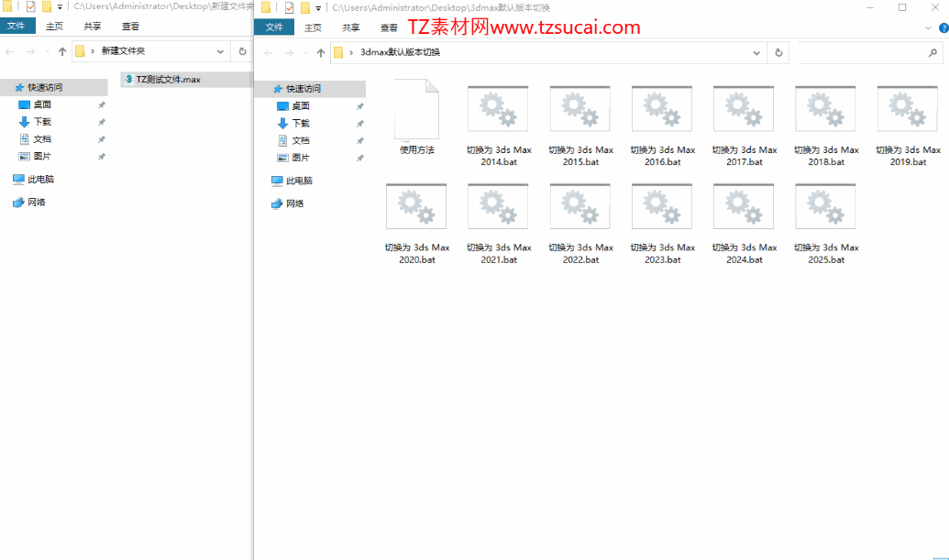Screen dimensions: 949x560
Task: Open 查看 tab in the left window
Action: (x=131, y=26)
